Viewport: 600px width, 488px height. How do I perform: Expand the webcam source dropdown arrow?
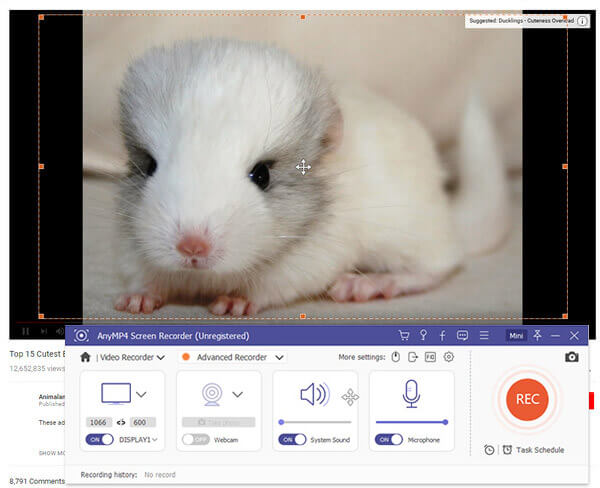[237, 394]
